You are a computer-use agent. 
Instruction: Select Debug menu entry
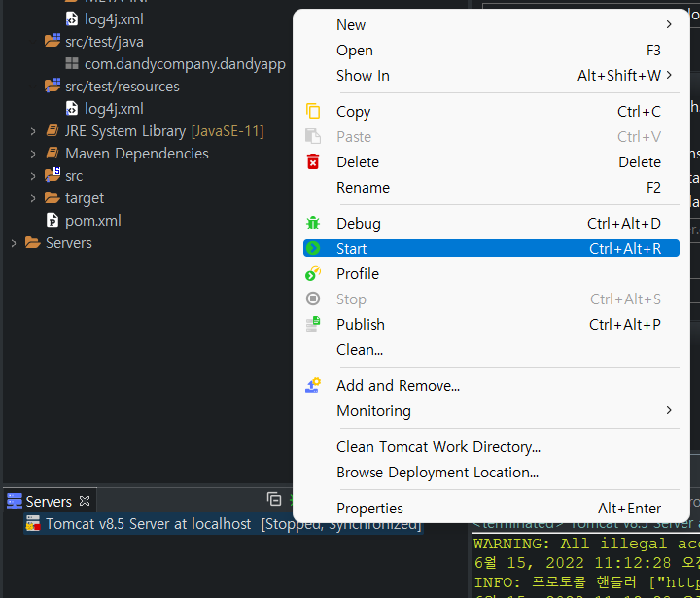pos(491,223)
